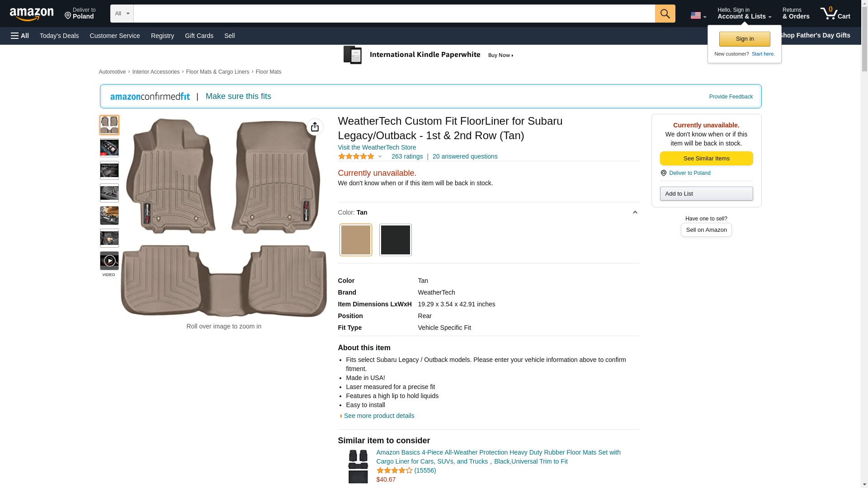Image resolution: width=868 pixels, height=488 pixels.
Task: Expand the star ratings dropdown arrow
Action: tap(380, 156)
